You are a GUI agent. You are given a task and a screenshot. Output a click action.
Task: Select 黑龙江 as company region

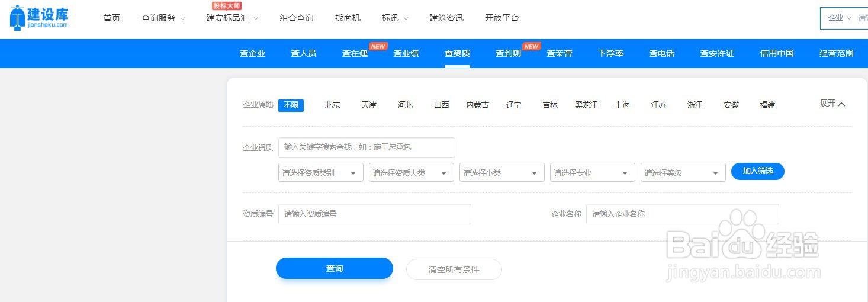(586, 105)
